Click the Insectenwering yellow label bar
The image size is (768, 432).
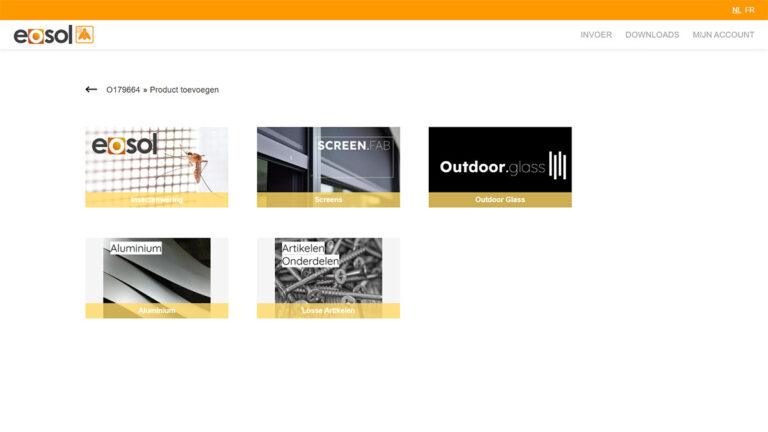point(157,200)
